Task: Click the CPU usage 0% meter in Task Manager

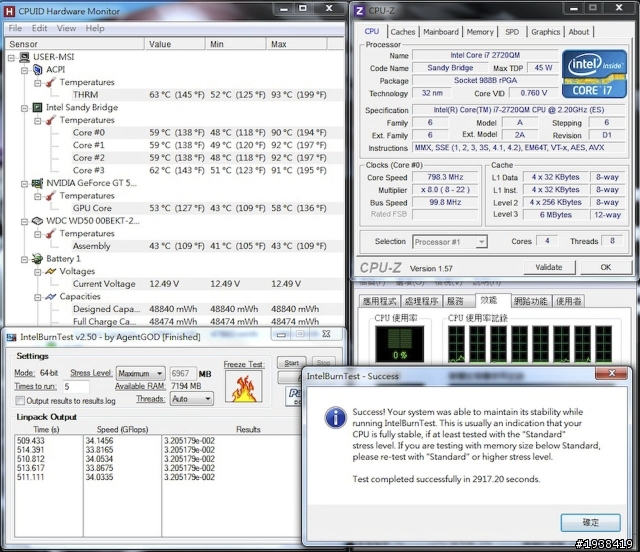Action: (x=400, y=344)
